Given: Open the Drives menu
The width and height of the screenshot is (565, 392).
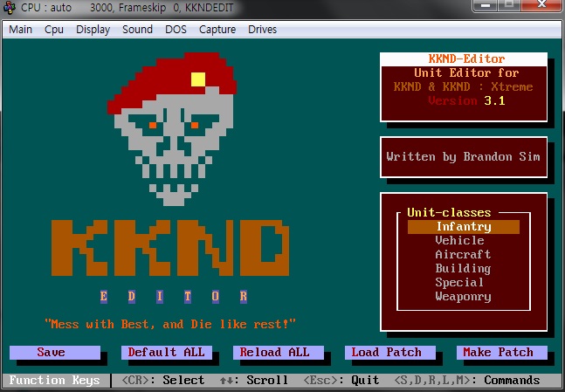Looking at the screenshot, I should tap(262, 30).
